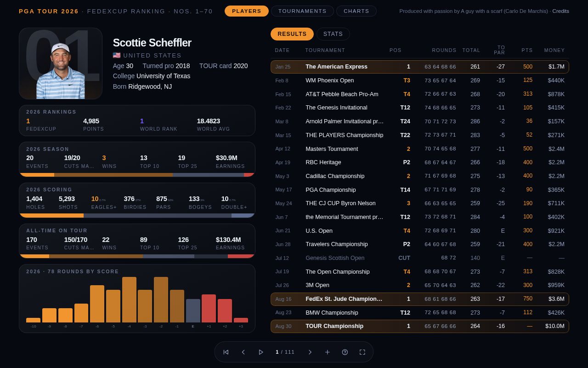This screenshot has width=588, height=368.
Task: Click the 4,985 FedExCup points value
Action: pos(91,121)
